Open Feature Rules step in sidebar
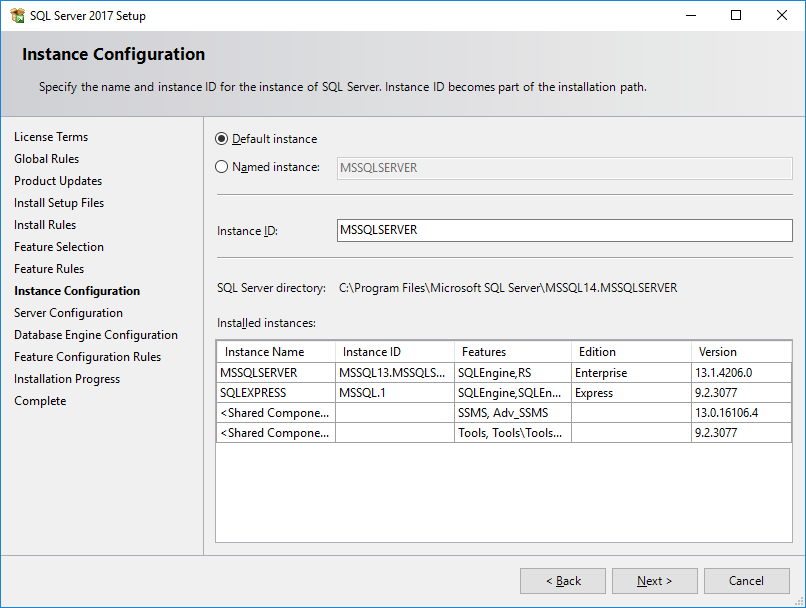 49,269
